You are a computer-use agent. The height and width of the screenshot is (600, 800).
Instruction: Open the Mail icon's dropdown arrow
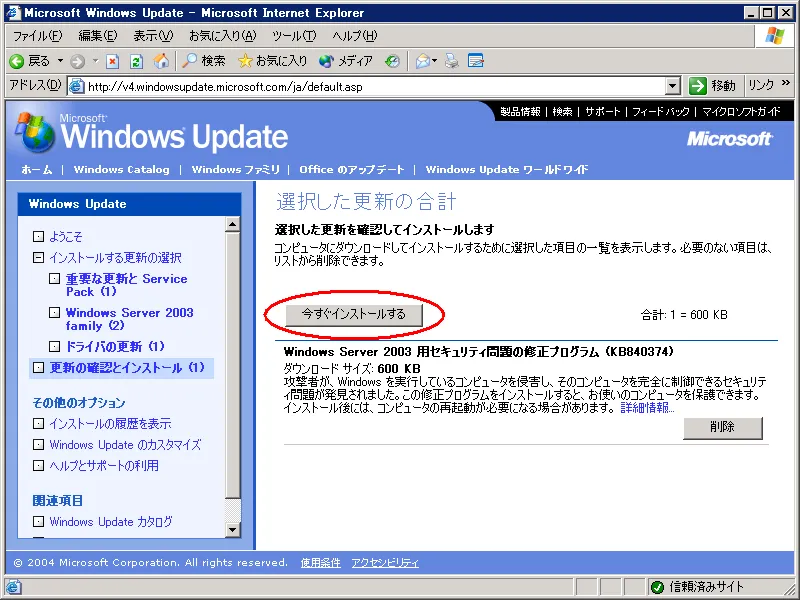click(x=436, y=61)
